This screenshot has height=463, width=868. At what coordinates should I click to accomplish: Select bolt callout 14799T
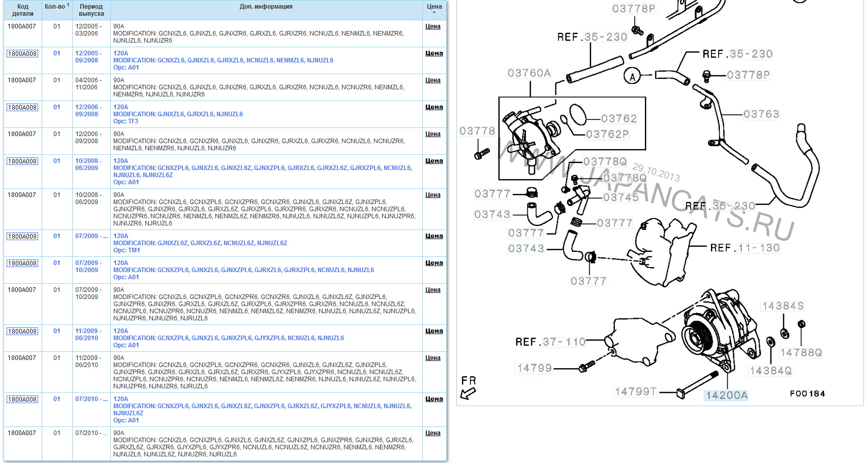point(636,391)
